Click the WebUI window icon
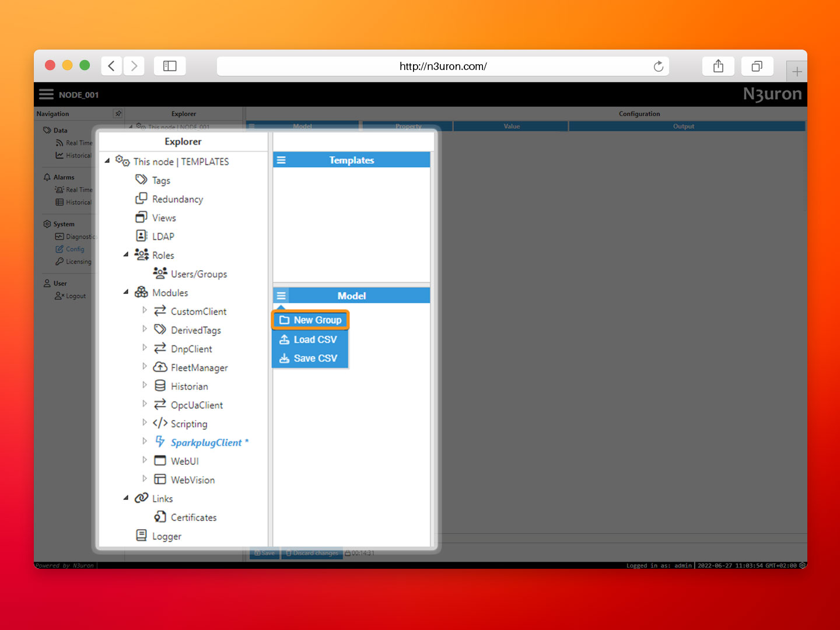840x630 pixels. (160, 460)
